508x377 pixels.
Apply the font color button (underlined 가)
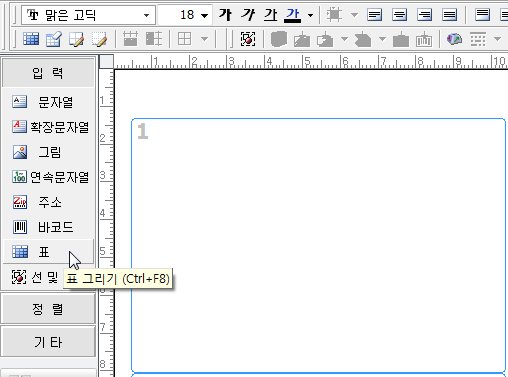point(293,15)
